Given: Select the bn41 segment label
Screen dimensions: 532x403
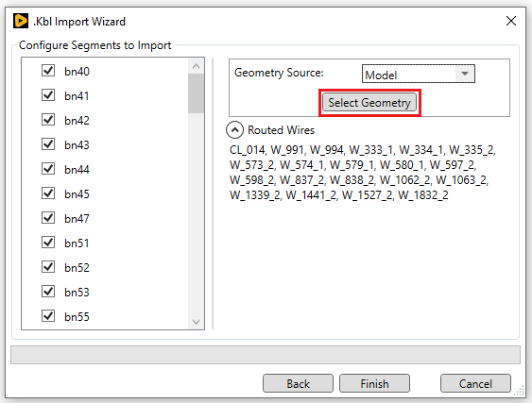Looking at the screenshot, I should 77,96.
